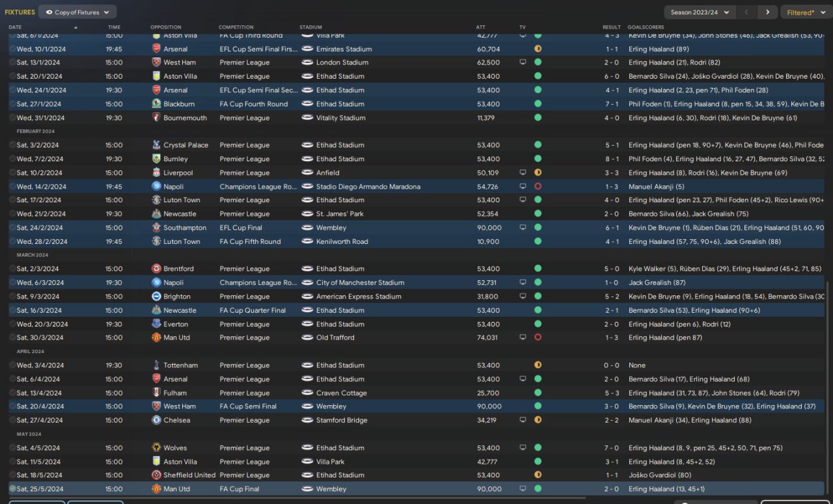The height and width of the screenshot is (504, 833).
Task: Click the Fulham club badge
Action: [156, 393]
